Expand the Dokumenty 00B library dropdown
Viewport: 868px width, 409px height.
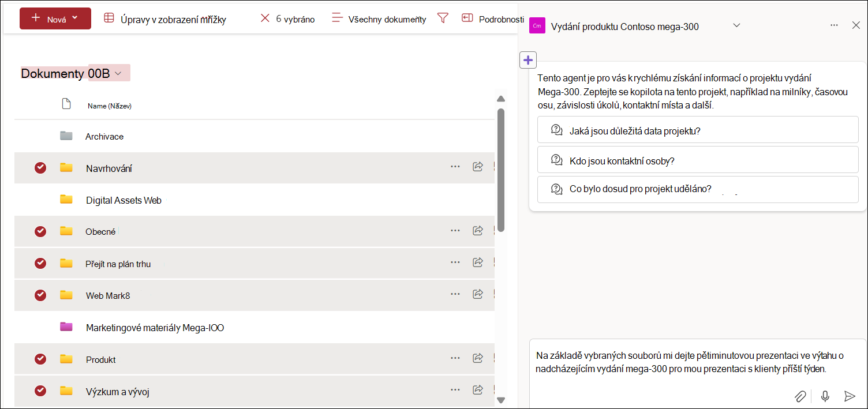(x=118, y=73)
